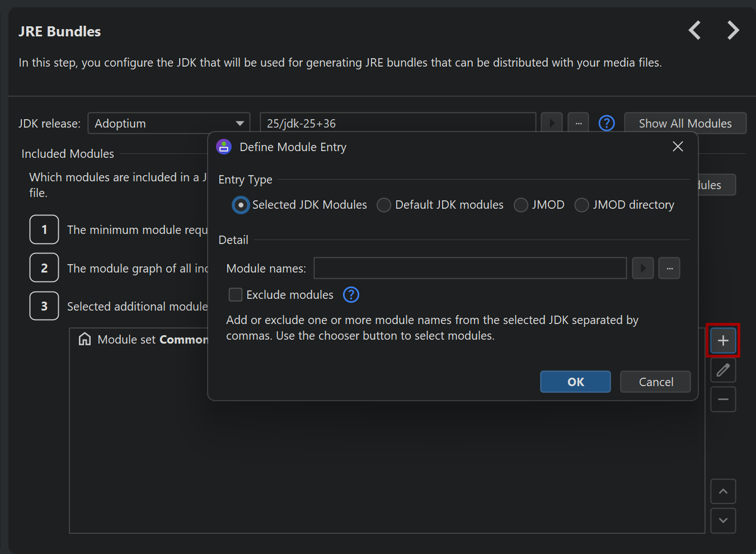756x554 pixels.
Task: Move the entry down with the down arrow
Action: point(723,520)
